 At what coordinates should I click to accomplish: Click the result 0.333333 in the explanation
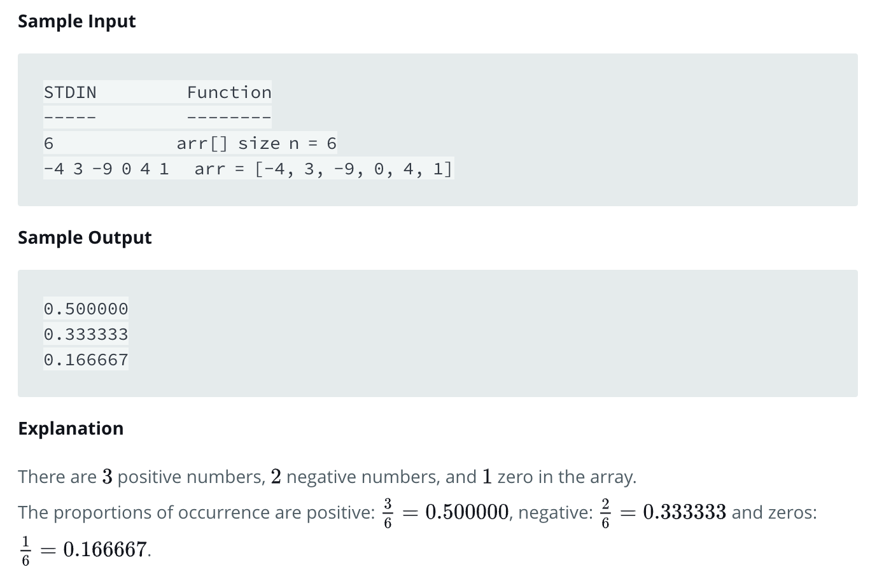point(685,512)
